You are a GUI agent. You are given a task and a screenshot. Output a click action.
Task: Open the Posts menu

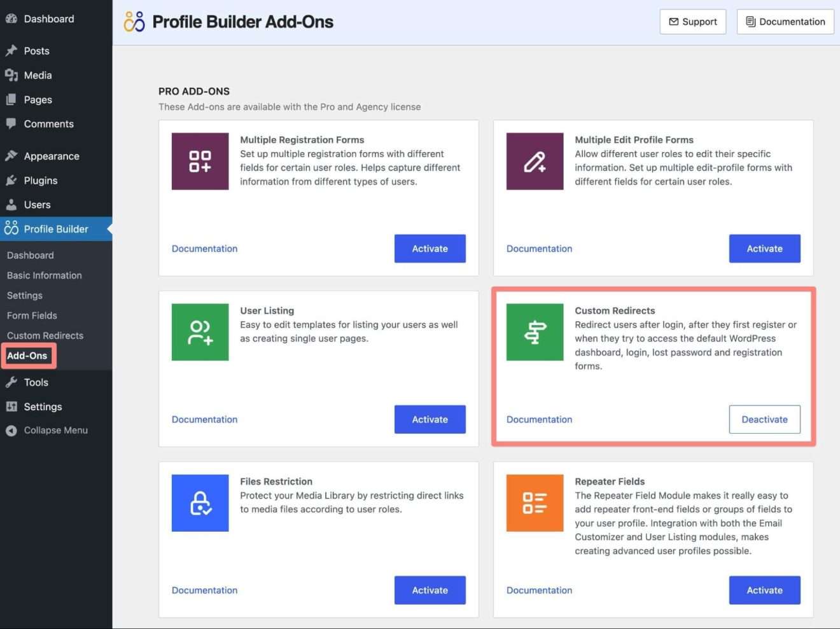pos(56,51)
